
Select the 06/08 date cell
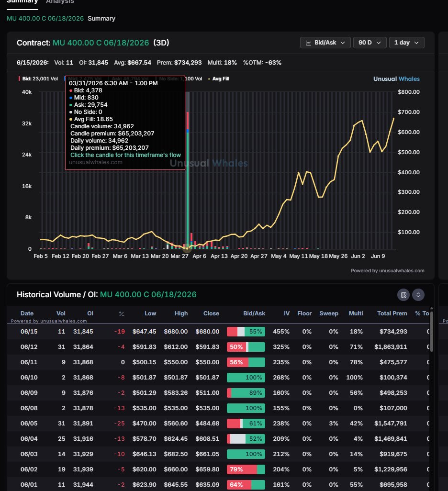tap(29, 408)
